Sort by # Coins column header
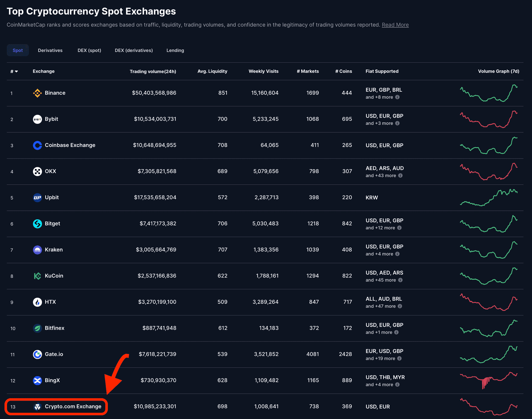 tap(343, 71)
